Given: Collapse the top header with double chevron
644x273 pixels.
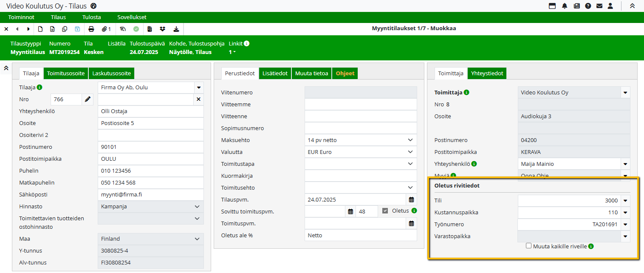Looking at the screenshot, I should click(632, 6).
